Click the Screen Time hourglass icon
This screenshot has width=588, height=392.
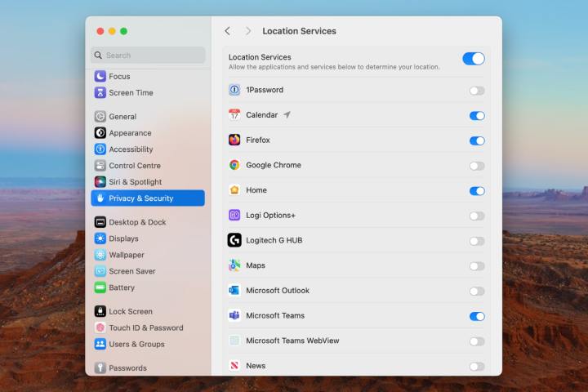pos(100,92)
